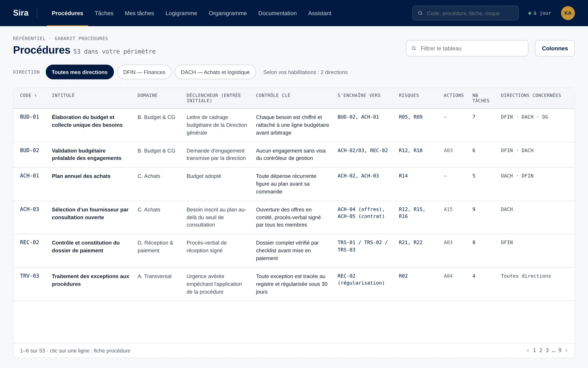588x368 pixels.
Task: Open the Tâches tab
Action: (104, 13)
